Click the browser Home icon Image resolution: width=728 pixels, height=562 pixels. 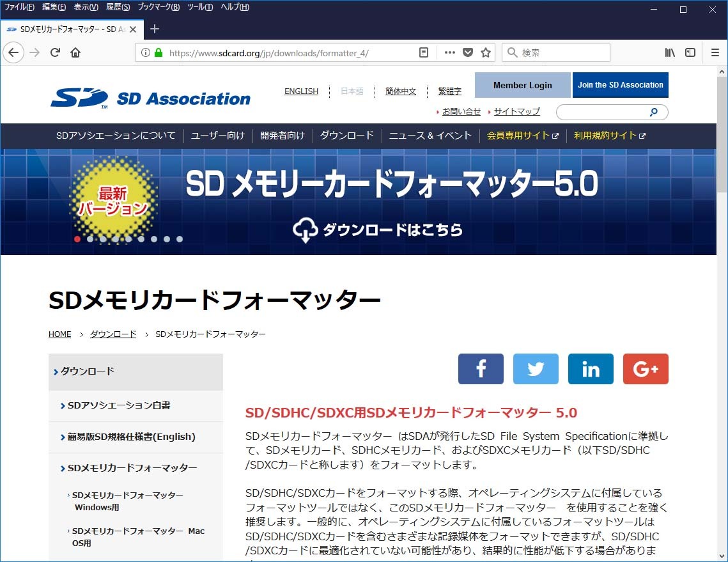click(x=74, y=52)
